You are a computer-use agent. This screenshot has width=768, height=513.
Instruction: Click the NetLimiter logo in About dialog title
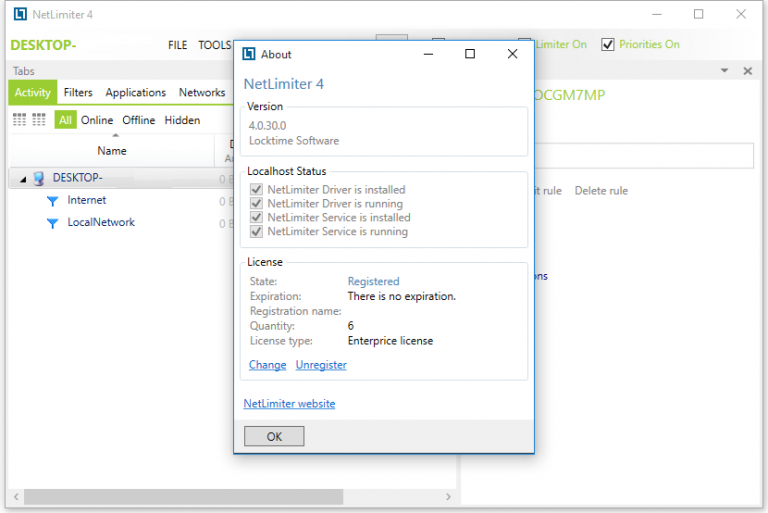click(x=249, y=54)
